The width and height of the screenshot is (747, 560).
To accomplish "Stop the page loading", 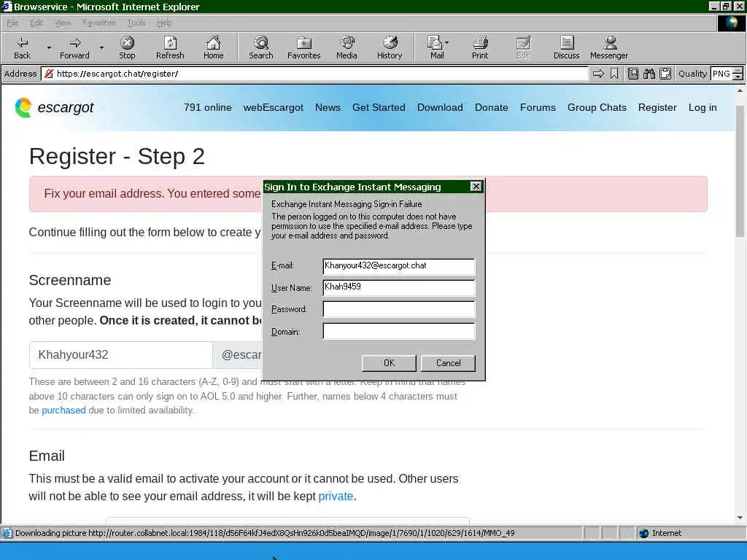I will coord(127,47).
